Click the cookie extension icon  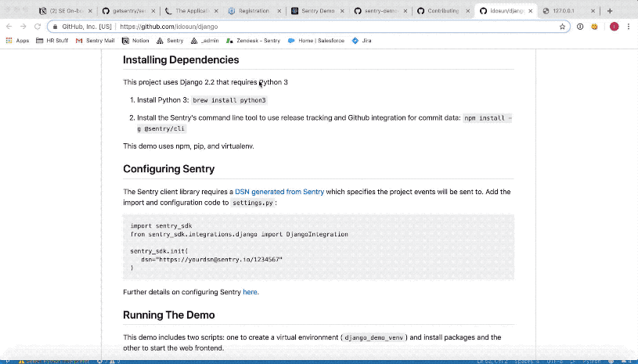coord(594,27)
